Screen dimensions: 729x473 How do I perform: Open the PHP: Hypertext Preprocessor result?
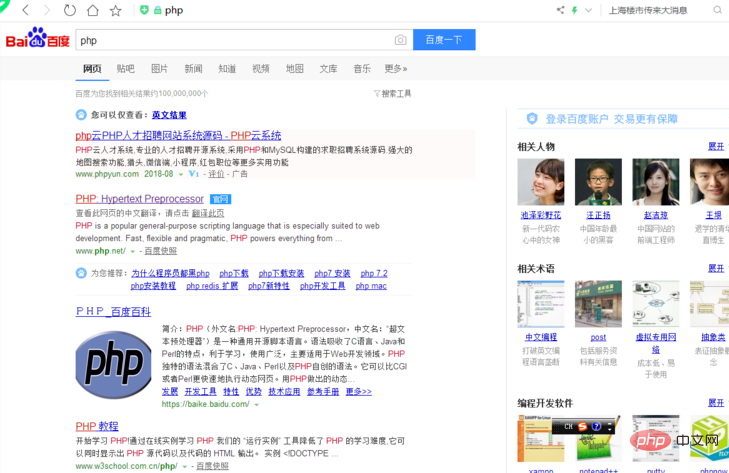point(139,199)
